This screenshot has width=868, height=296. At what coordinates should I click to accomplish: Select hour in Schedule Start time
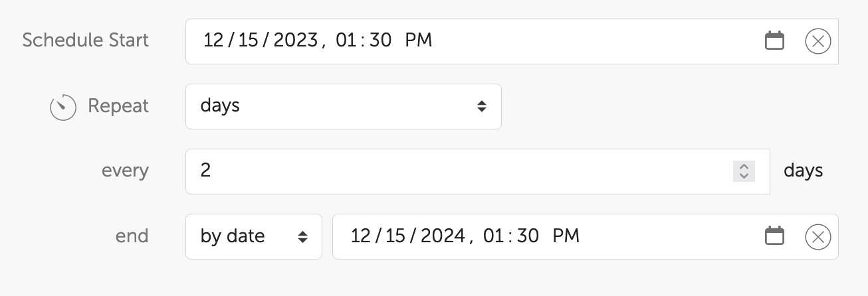point(347,41)
